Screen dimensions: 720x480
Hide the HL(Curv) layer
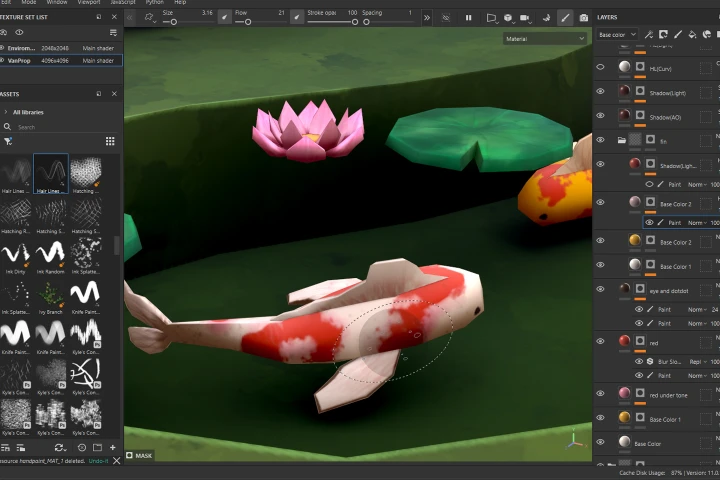point(600,67)
